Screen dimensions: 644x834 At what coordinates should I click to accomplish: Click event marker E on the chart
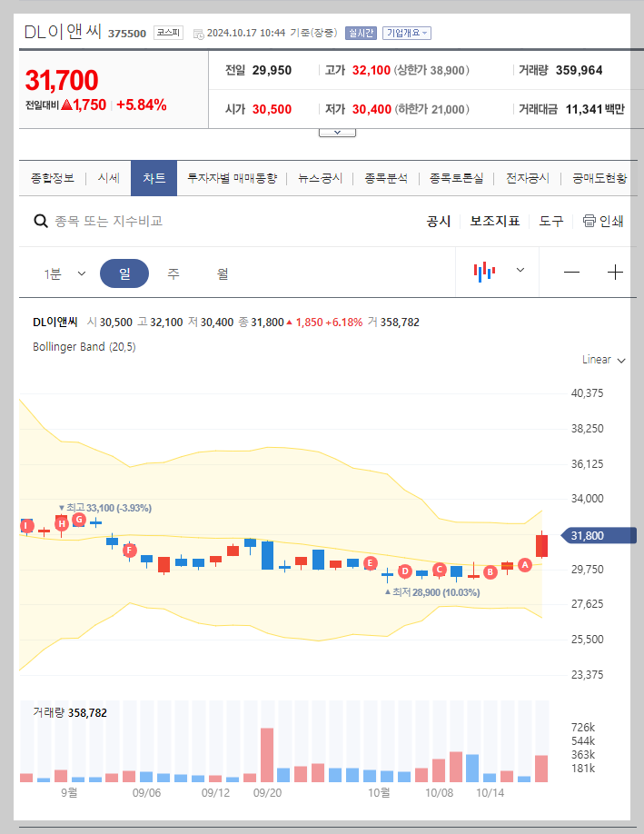tap(370, 563)
